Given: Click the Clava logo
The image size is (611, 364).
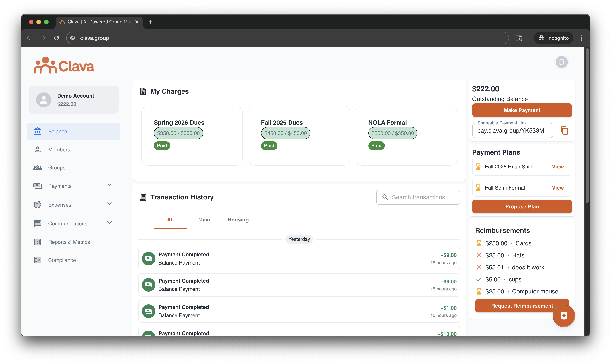Looking at the screenshot, I should 64,65.
